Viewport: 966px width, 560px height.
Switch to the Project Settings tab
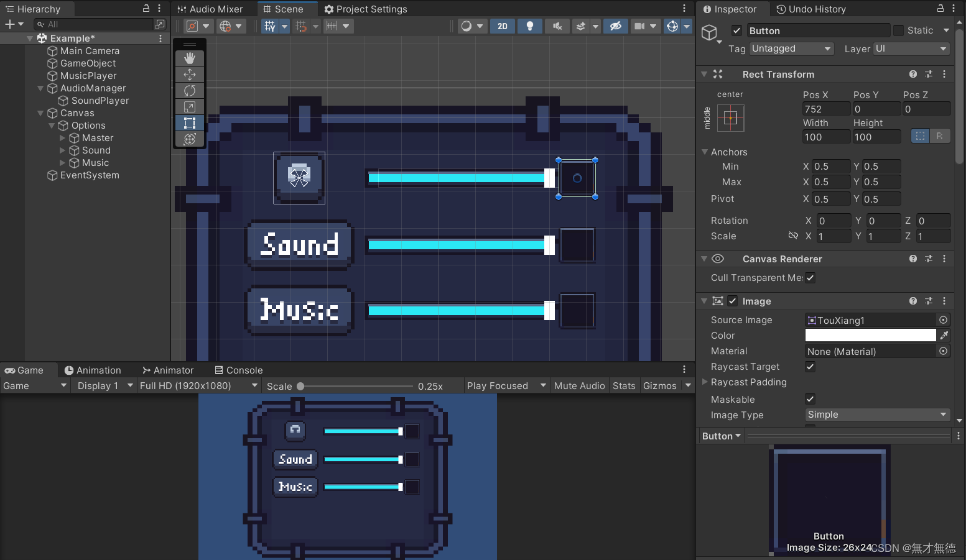pyautogui.click(x=366, y=9)
